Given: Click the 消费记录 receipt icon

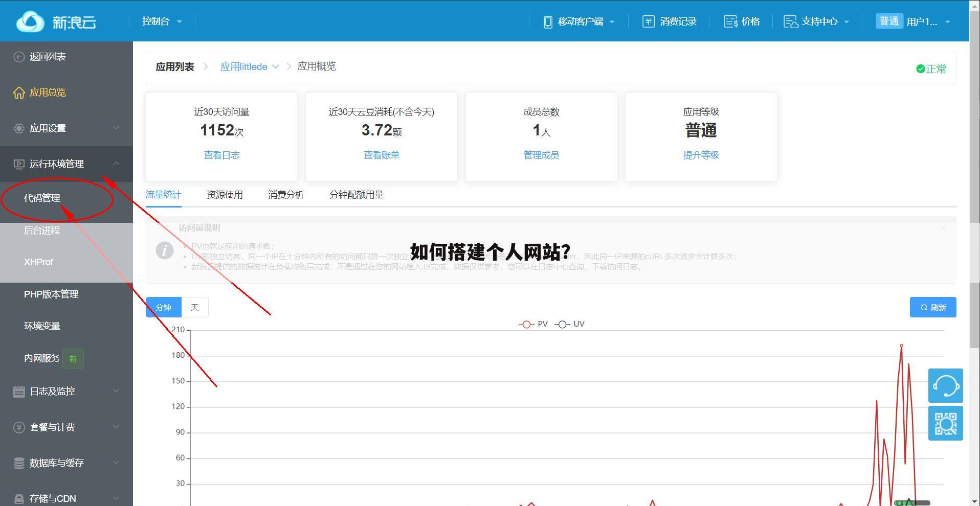Looking at the screenshot, I should (648, 21).
